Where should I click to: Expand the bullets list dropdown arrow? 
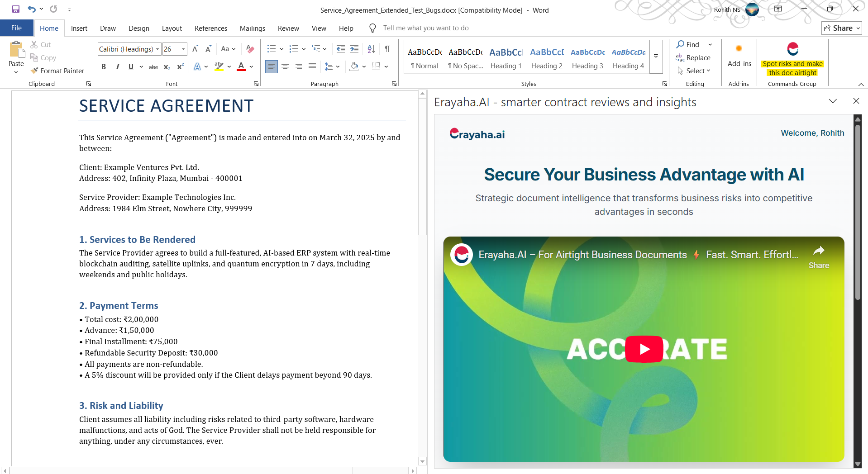point(281,49)
